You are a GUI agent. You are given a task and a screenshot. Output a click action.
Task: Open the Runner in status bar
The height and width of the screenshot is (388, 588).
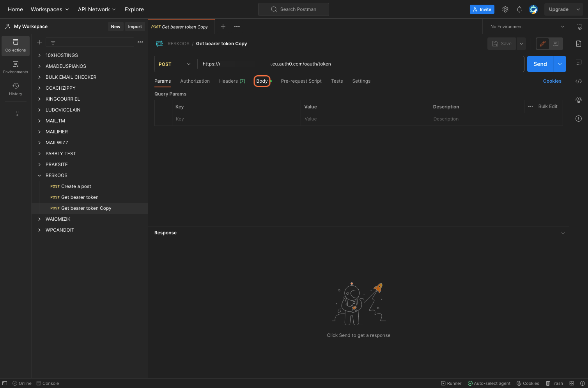coord(451,383)
